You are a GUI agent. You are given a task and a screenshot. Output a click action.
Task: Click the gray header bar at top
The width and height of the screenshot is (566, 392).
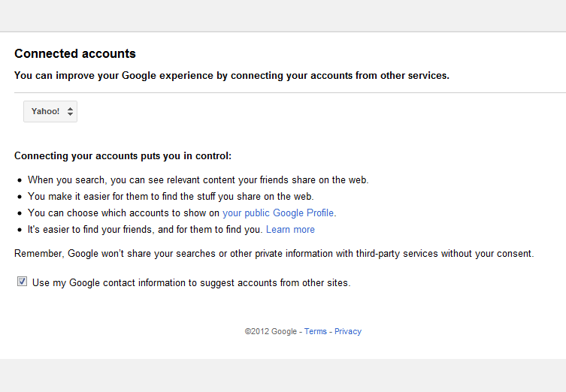point(283,15)
